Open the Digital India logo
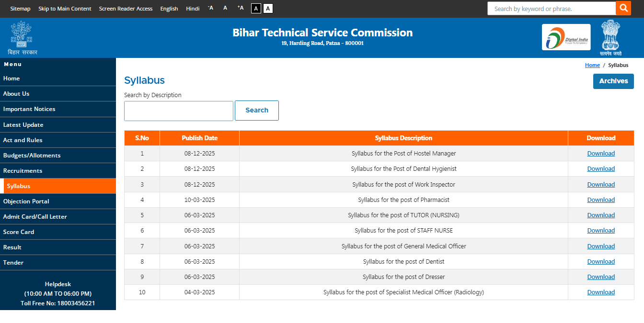 point(566,37)
